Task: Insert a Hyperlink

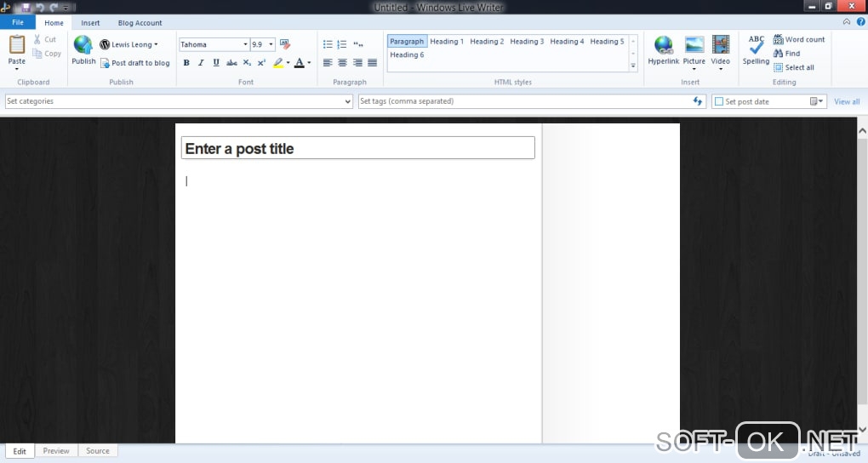Action: point(663,50)
